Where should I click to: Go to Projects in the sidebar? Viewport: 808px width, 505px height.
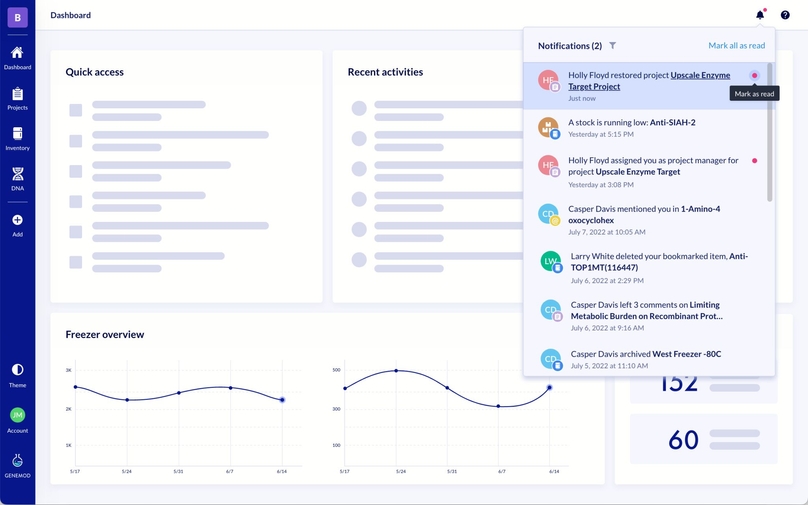coord(17,98)
